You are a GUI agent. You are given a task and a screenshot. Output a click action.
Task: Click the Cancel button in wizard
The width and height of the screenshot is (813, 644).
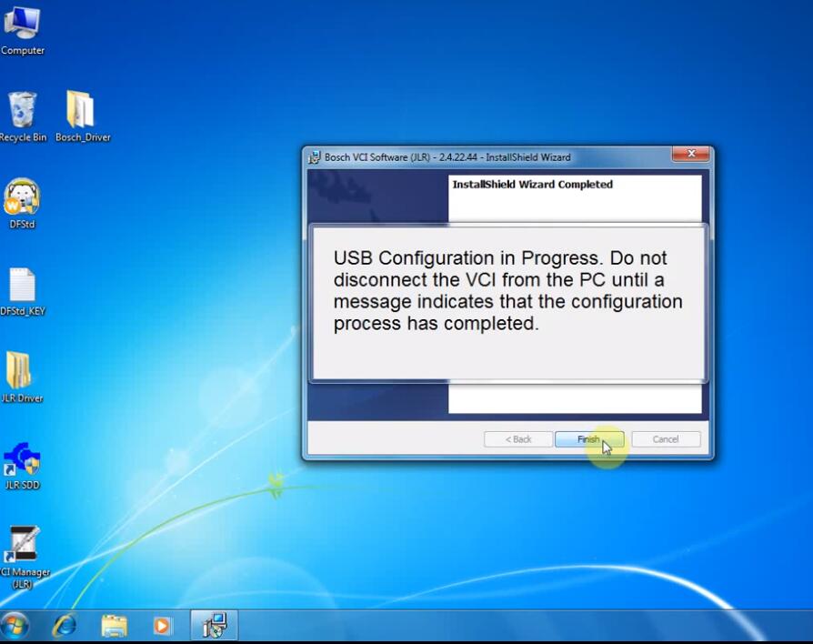pyautogui.click(x=666, y=439)
